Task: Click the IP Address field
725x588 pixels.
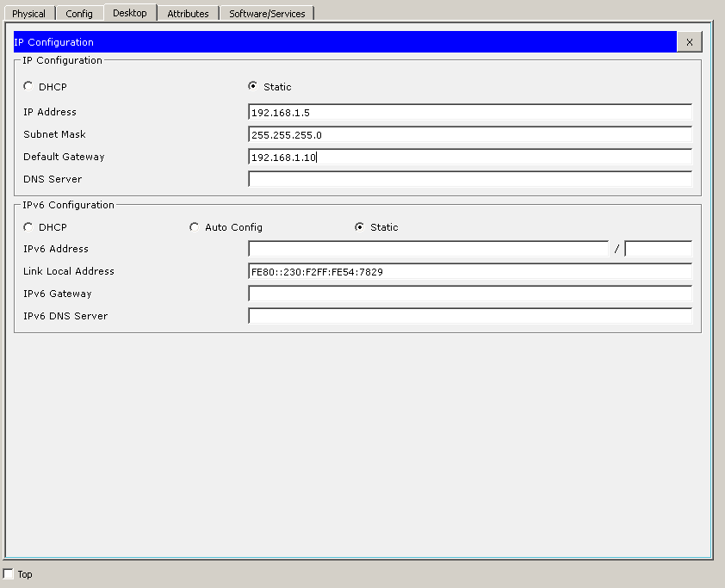Action: (x=470, y=112)
